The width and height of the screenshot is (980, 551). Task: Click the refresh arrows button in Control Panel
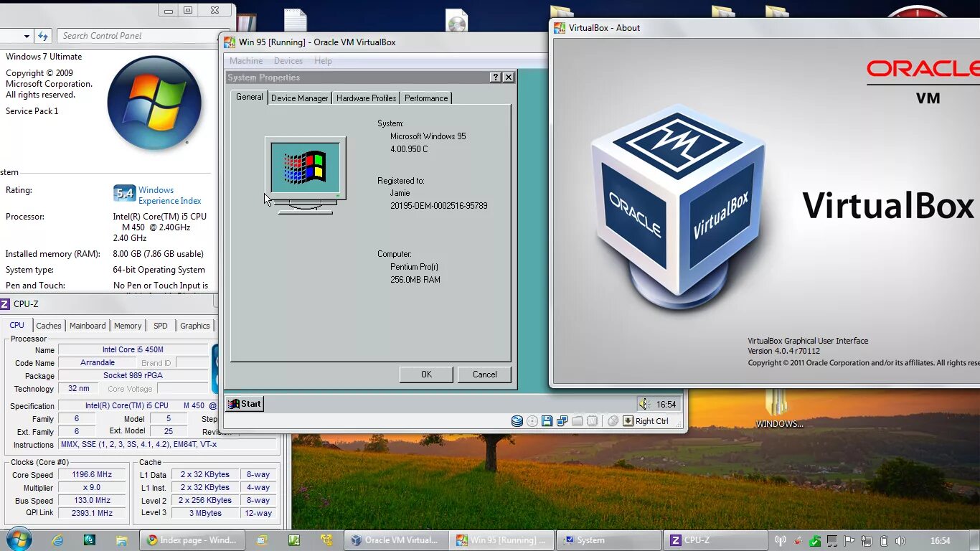(43, 35)
